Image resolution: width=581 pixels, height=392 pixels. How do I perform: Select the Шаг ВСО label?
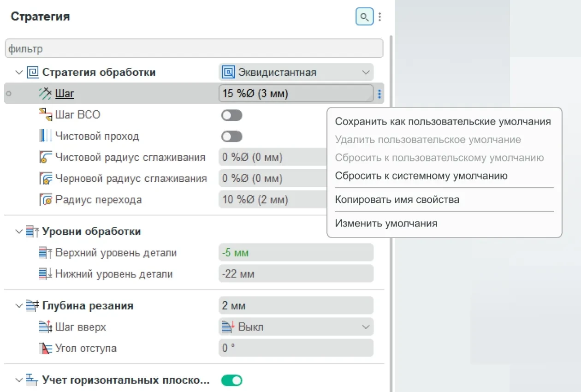[77, 115]
